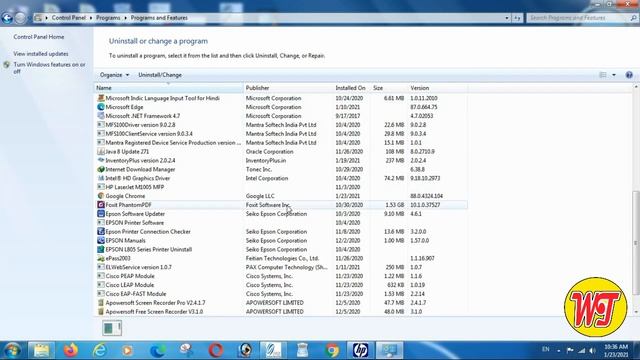
Task: Select Cisco LEAP Module entry
Action: click(x=281, y=285)
